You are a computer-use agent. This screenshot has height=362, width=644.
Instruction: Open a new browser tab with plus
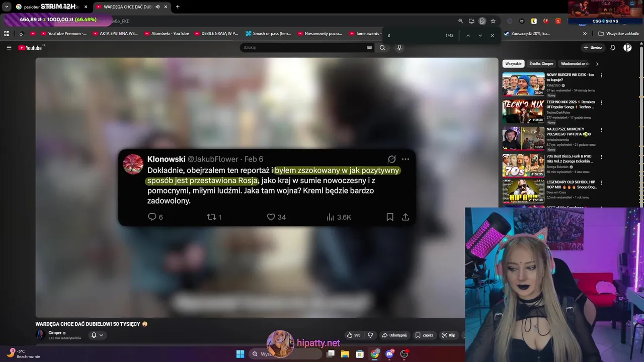pyautogui.click(x=178, y=7)
